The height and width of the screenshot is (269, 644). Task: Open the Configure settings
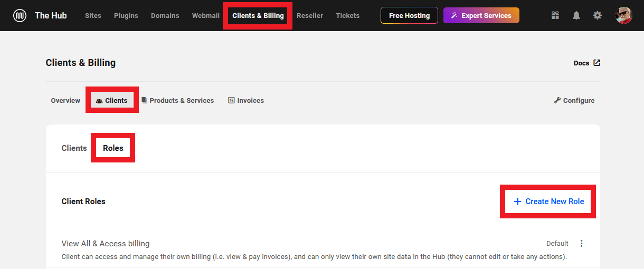pyautogui.click(x=574, y=100)
